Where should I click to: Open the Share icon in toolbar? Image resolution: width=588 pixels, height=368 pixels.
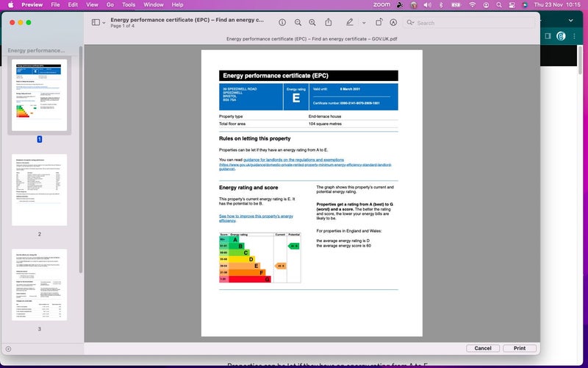329,23
